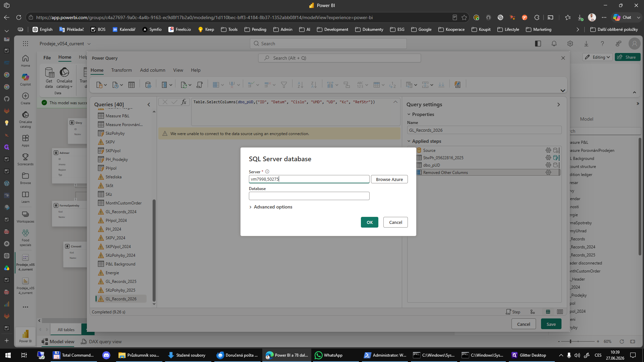Open the Editing mode dropdown

point(597,57)
